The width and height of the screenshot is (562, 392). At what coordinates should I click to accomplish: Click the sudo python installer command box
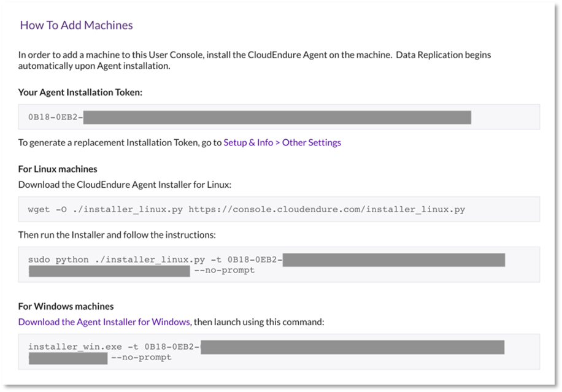[x=279, y=264]
